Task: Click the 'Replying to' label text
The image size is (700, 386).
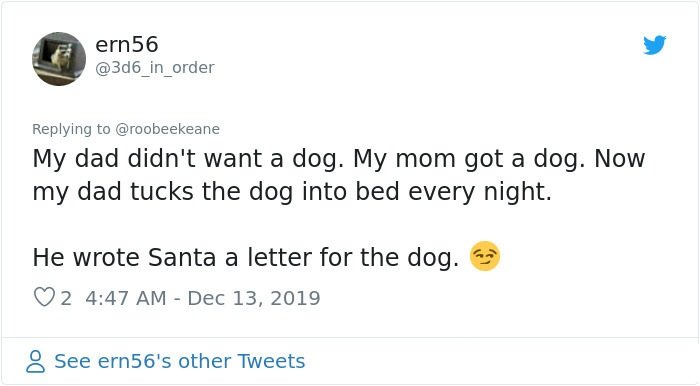Action: pyautogui.click(x=71, y=129)
